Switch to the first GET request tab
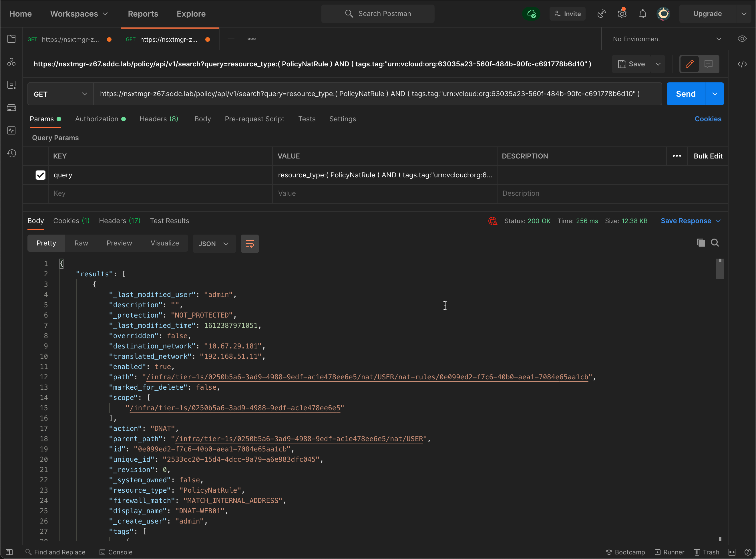 (x=72, y=39)
